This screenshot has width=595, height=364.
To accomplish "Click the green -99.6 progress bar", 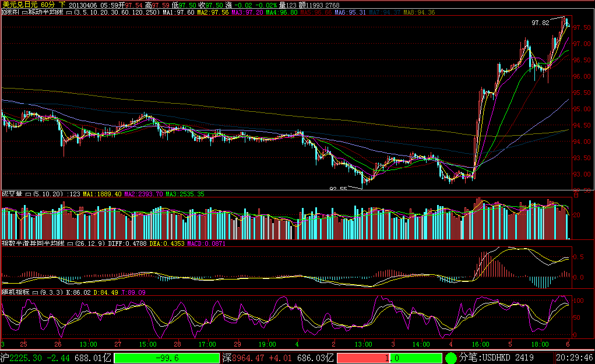I will pos(167,358).
